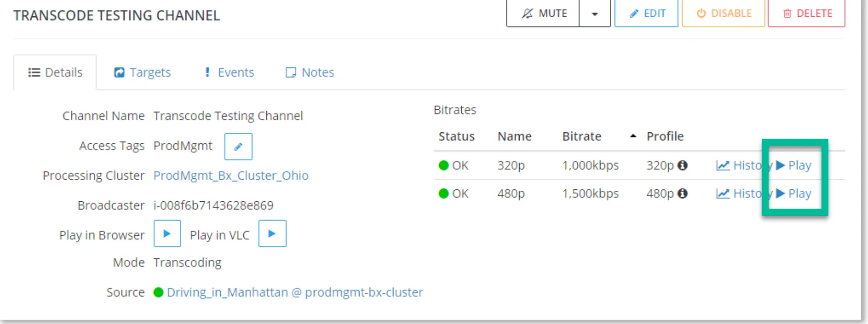Image resolution: width=868 pixels, height=324 pixels.
Task: Open ProdMgmt_Bx_Cluster_Ohio processing cluster link
Action: click(231, 175)
